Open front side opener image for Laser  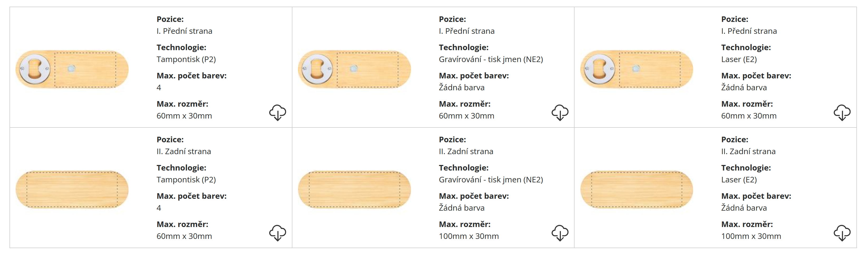pos(636,69)
